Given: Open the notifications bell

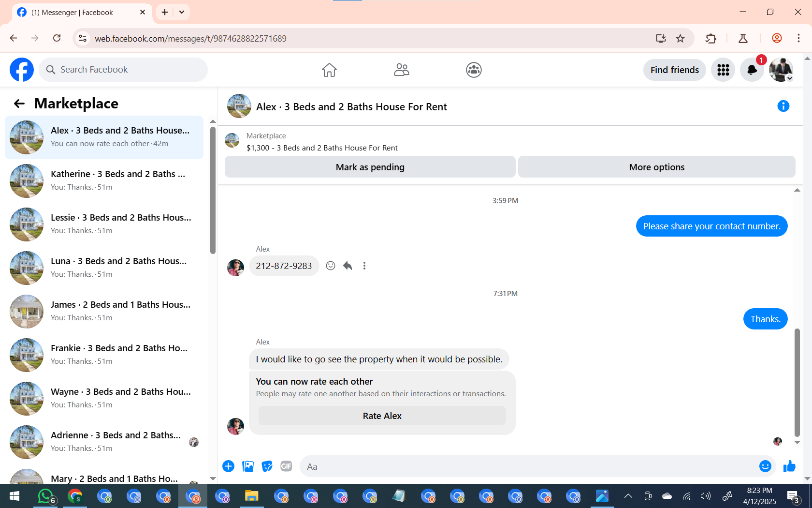Looking at the screenshot, I should pyautogui.click(x=752, y=70).
